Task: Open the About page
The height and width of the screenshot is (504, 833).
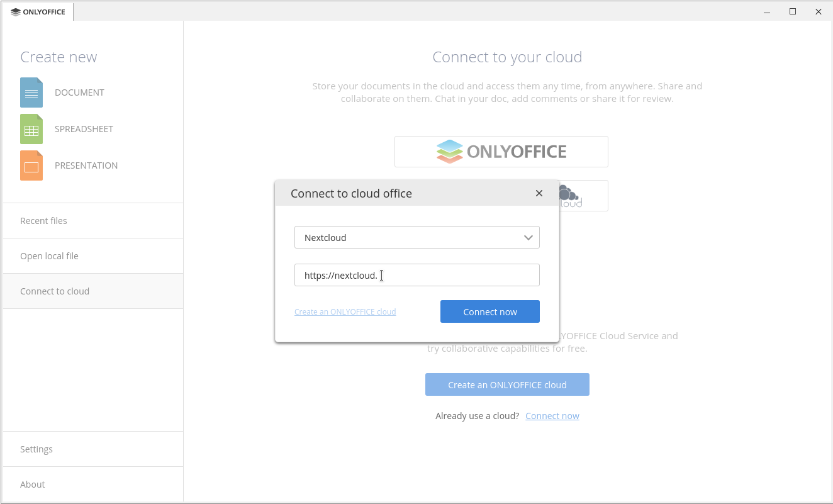Action: [x=32, y=484]
